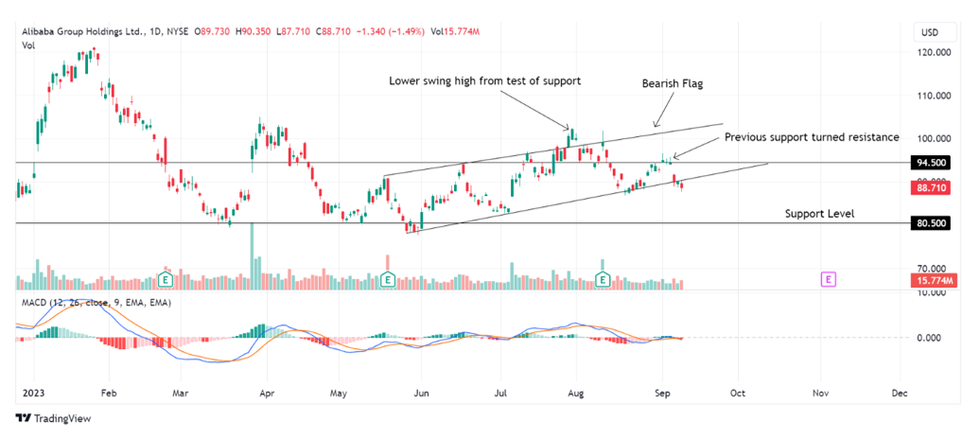980x438 pixels.
Task: Select 'Lower swing high from test of support' text
Action: 485,81
